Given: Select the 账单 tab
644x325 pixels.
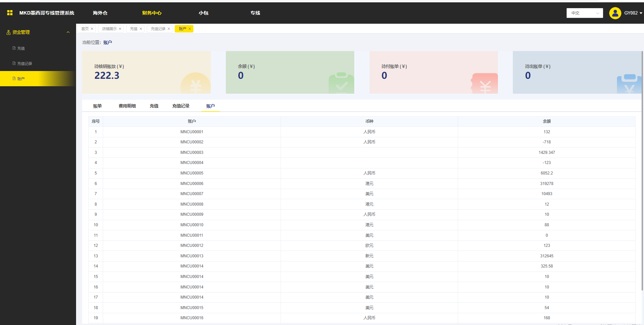Looking at the screenshot, I should pos(97,106).
